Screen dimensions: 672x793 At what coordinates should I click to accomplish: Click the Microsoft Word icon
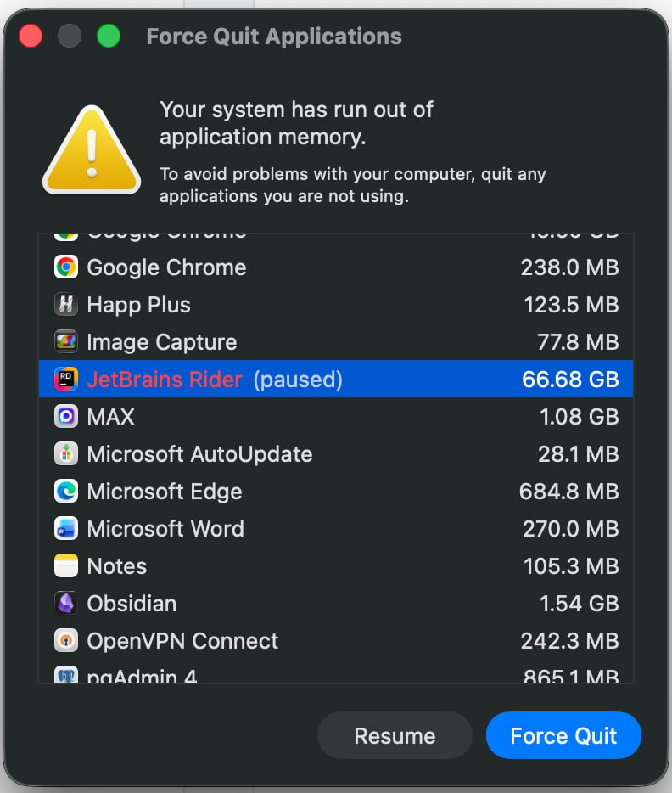(x=66, y=529)
